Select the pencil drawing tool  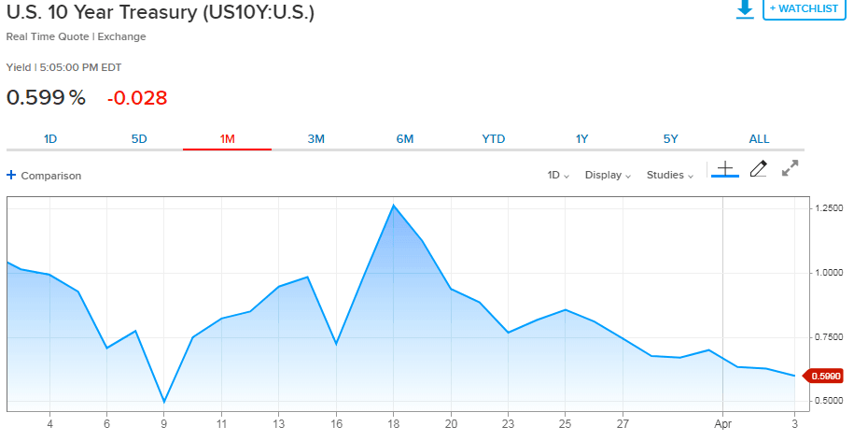tap(758, 169)
